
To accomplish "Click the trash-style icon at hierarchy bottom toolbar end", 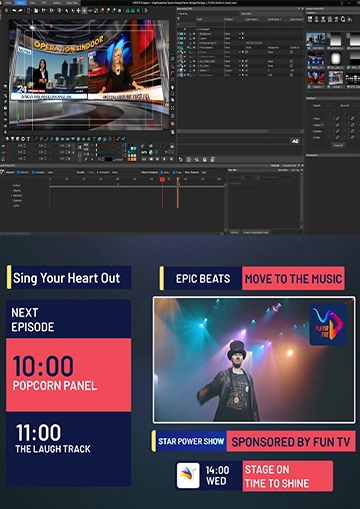I will [213, 160].
